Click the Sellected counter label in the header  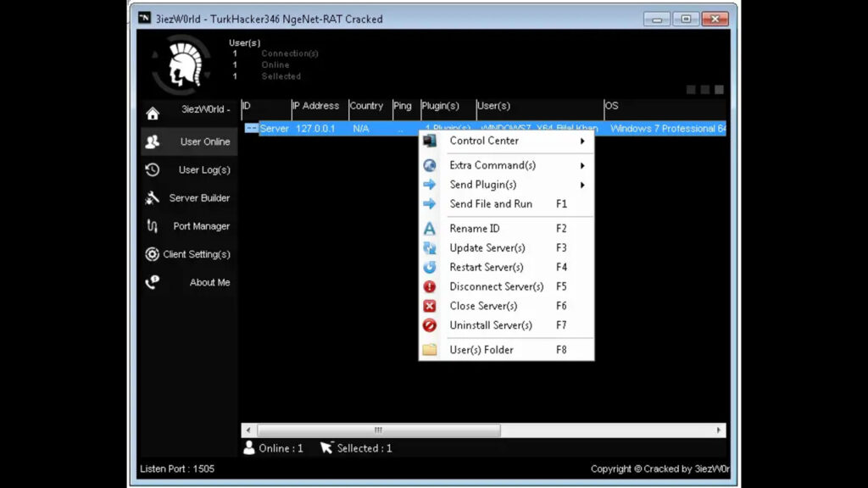click(x=281, y=76)
